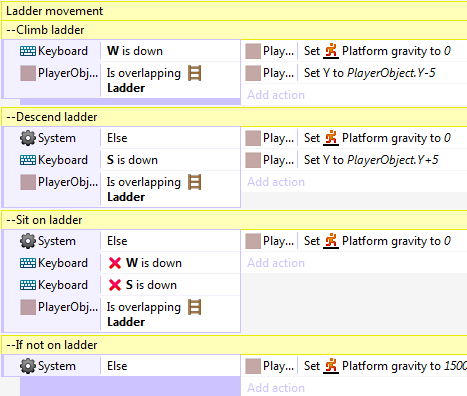Image resolution: width=467 pixels, height=396 pixels.
Task: Click 'Add action' under the 'If not on ladder' event
Action: click(x=276, y=388)
